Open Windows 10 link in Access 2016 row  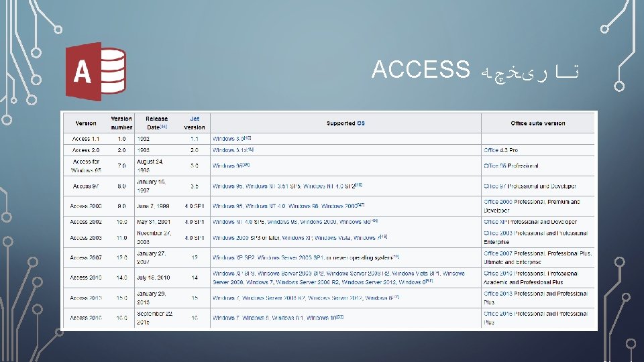pyautogui.click(x=321, y=318)
